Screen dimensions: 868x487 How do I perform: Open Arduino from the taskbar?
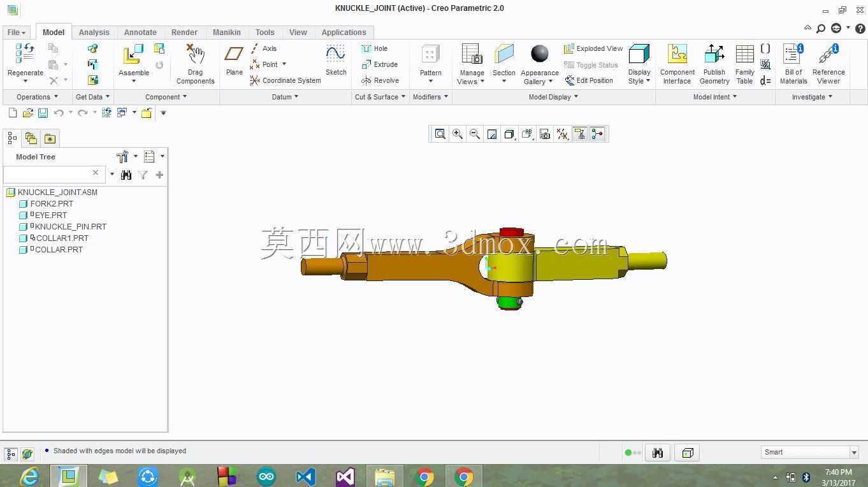pos(266,476)
